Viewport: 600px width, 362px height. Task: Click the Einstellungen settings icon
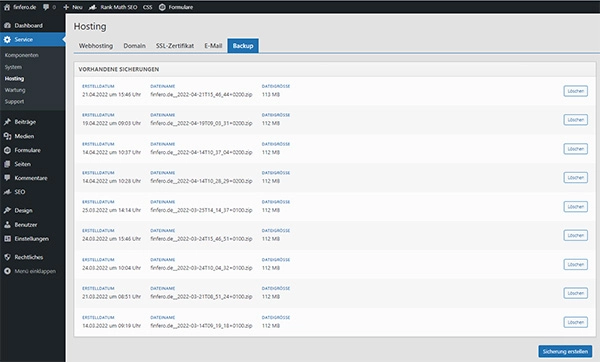click(7, 239)
